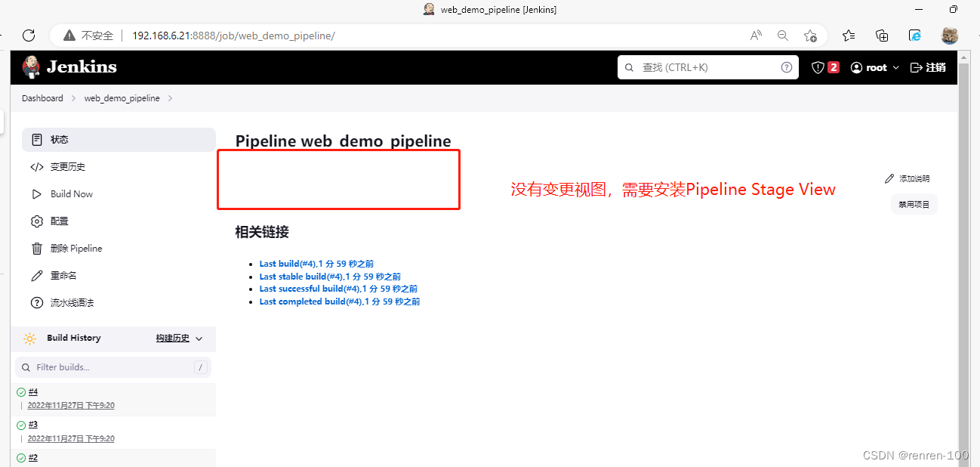Screen dimensions: 980x467
Task: Open the root user menu
Action: 875,67
